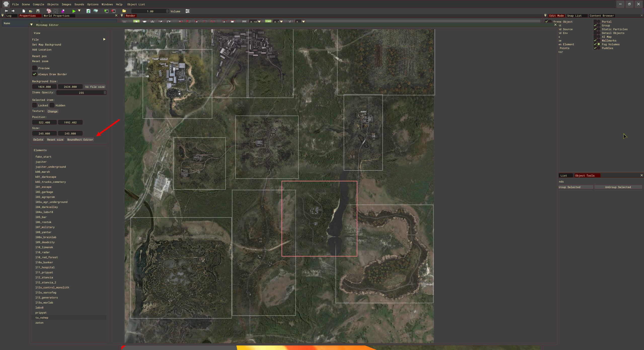
Task: Click the green refresh icon in the toolbar
Action: (x=88, y=11)
